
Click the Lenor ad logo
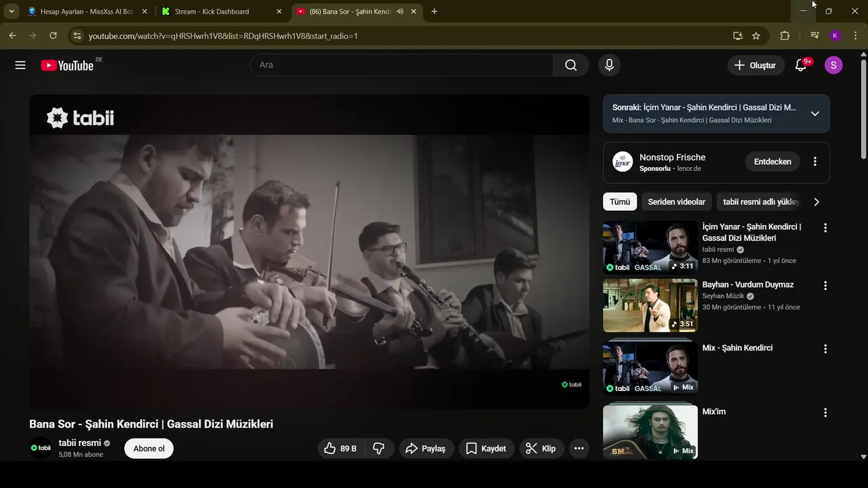click(623, 161)
